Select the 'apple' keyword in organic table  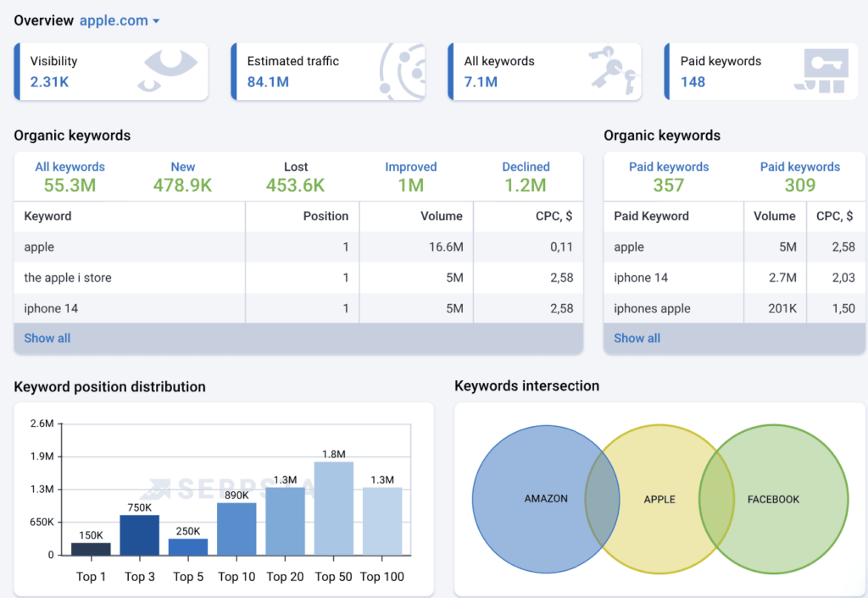coord(39,247)
